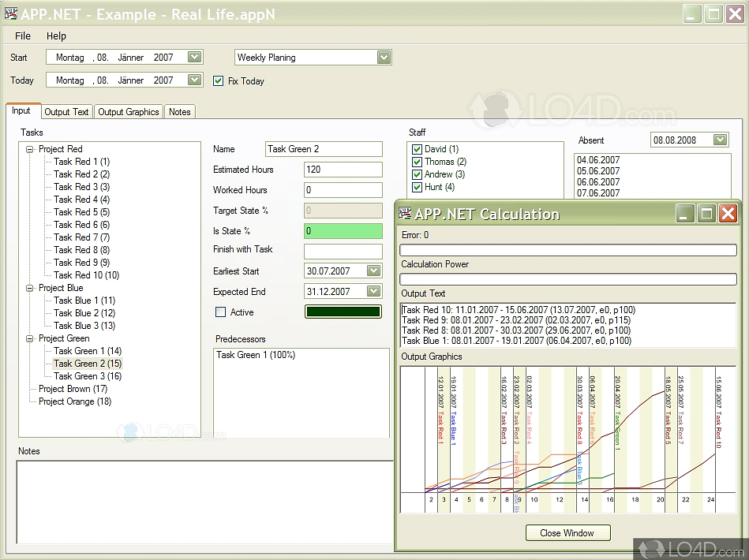This screenshot has width=749, height=560.
Task: Open the Absent date dropdown
Action: click(721, 139)
